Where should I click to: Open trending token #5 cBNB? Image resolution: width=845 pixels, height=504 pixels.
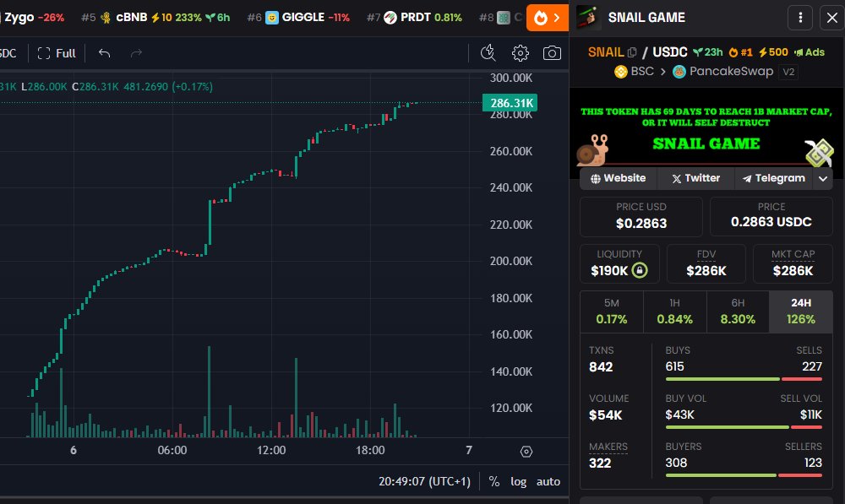pyautogui.click(x=155, y=17)
